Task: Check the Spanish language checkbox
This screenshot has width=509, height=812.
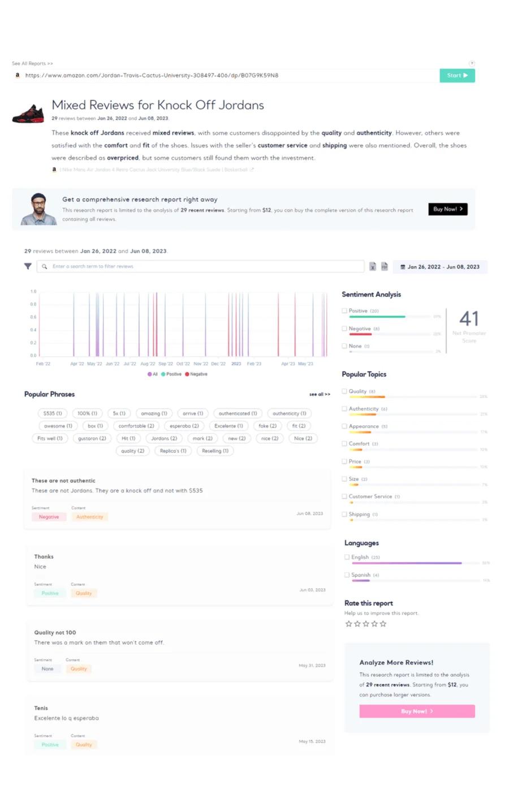Action: (347, 575)
